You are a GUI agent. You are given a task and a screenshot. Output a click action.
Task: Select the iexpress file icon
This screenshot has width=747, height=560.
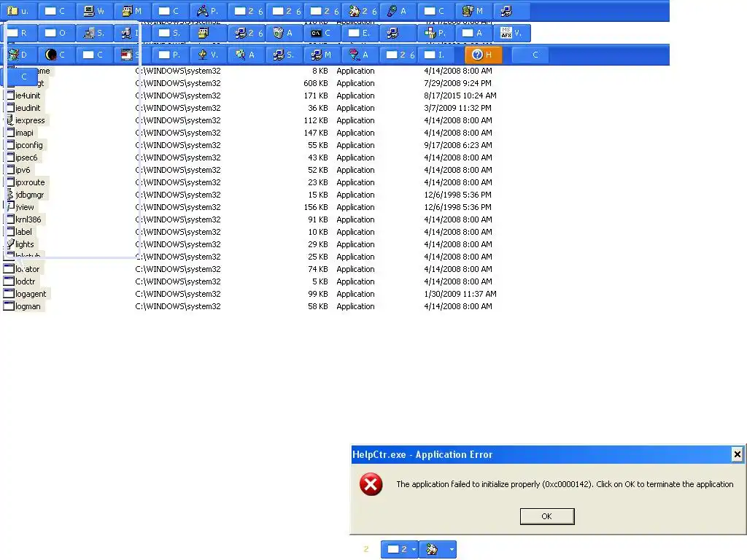click(x=10, y=120)
